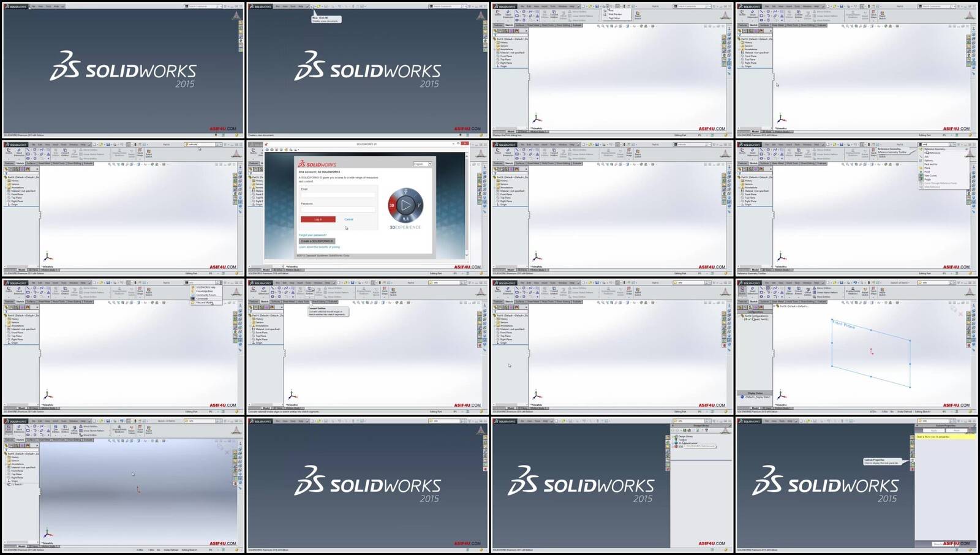This screenshot has width=980, height=555.
Task: Click the red Log In button
Action: click(x=318, y=219)
